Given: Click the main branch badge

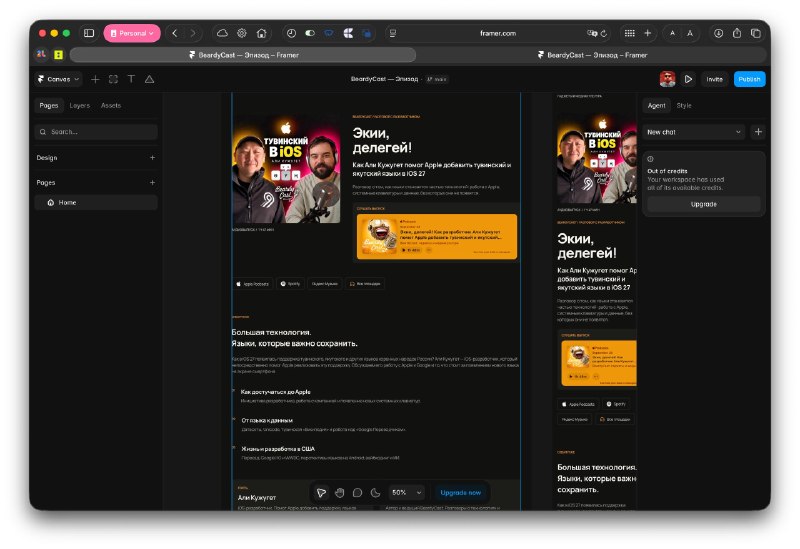Looking at the screenshot, I should [437, 79].
